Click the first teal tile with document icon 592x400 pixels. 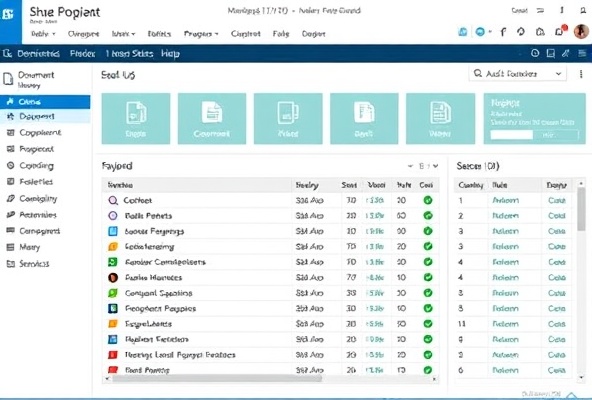click(x=136, y=119)
